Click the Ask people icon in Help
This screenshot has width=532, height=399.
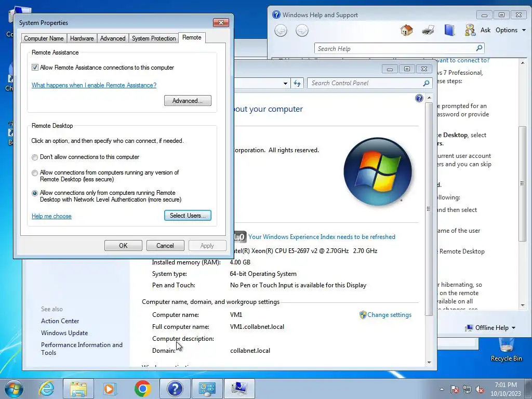[x=470, y=30]
